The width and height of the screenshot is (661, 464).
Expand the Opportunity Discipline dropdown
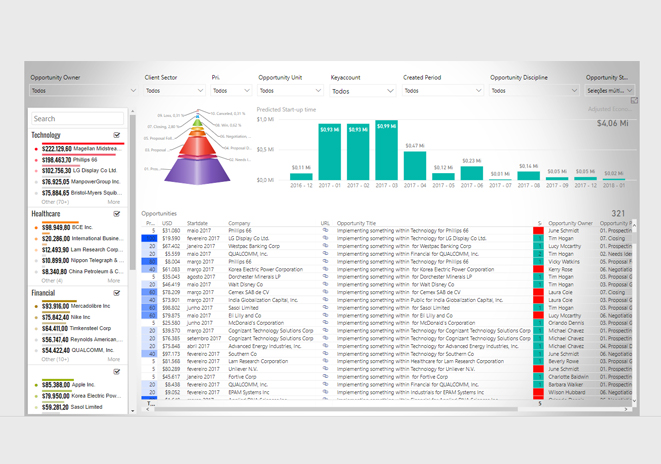coord(534,90)
